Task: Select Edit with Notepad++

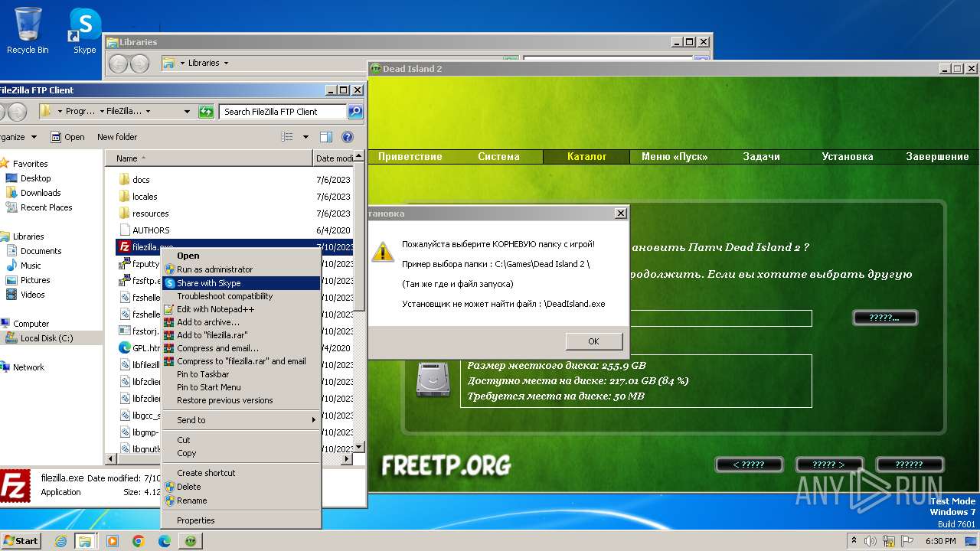Action: (240, 309)
